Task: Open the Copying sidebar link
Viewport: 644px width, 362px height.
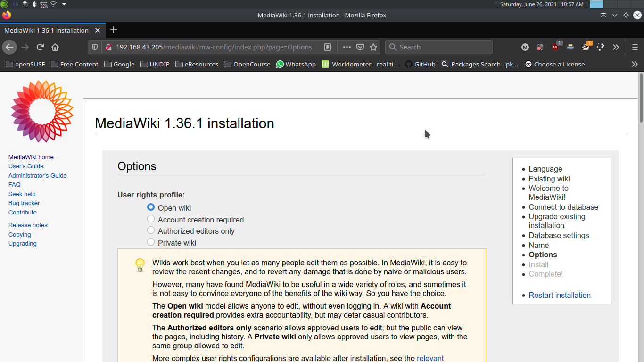Action: [x=20, y=235]
